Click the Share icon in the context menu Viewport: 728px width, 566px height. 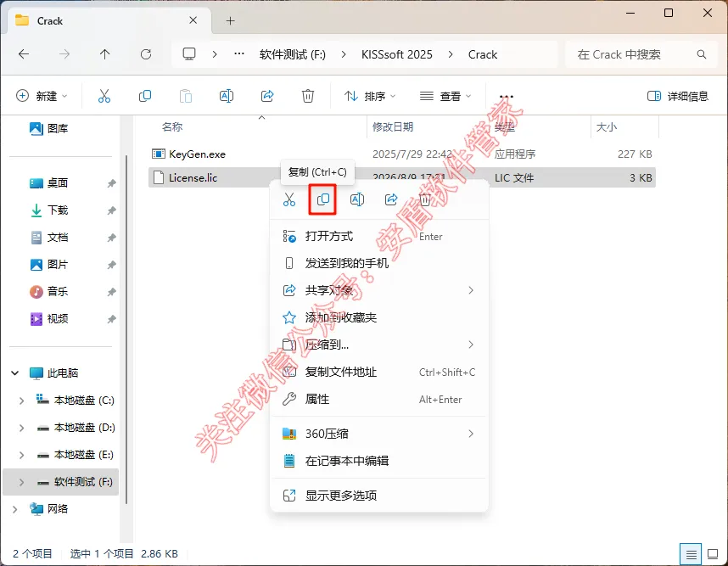coord(391,199)
